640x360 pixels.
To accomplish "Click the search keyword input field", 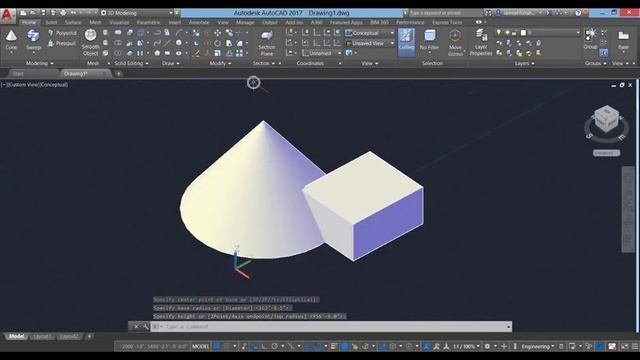I will [445, 13].
